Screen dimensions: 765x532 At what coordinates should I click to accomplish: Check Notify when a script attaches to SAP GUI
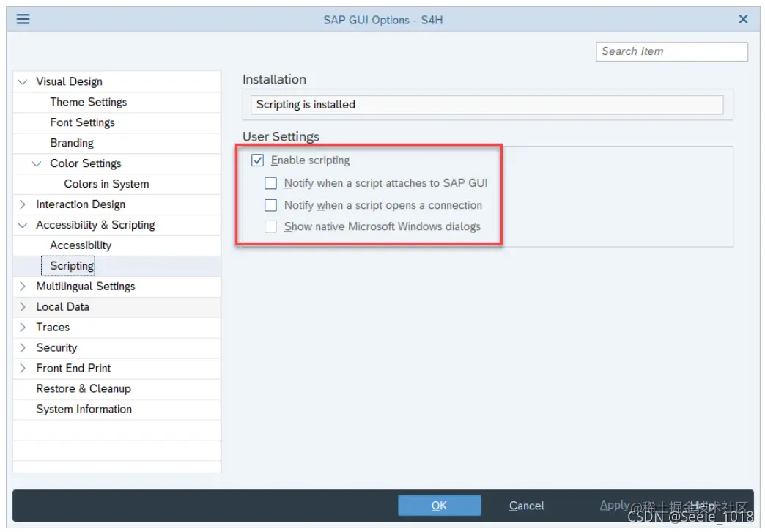point(270,183)
